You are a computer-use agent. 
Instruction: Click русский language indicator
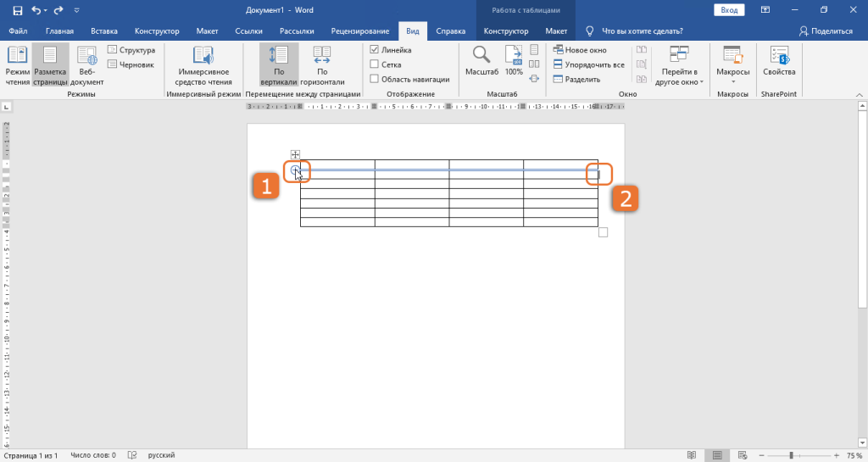point(161,455)
